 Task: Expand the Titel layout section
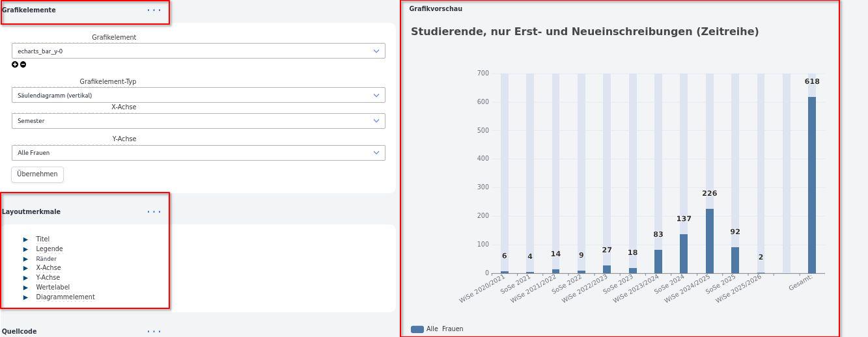pos(42,239)
